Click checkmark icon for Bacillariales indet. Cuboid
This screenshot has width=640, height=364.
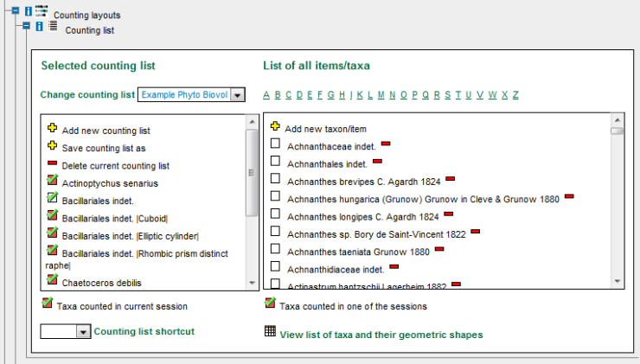[52, 214]
